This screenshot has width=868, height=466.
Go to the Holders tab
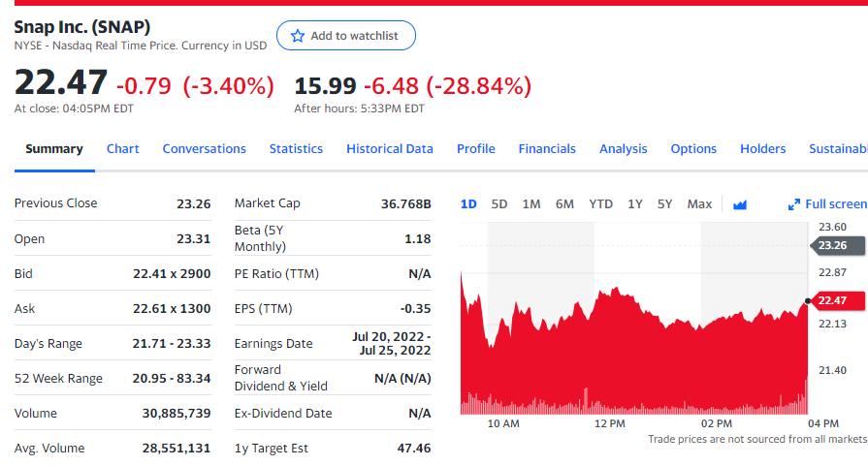[x=763, y=148]
